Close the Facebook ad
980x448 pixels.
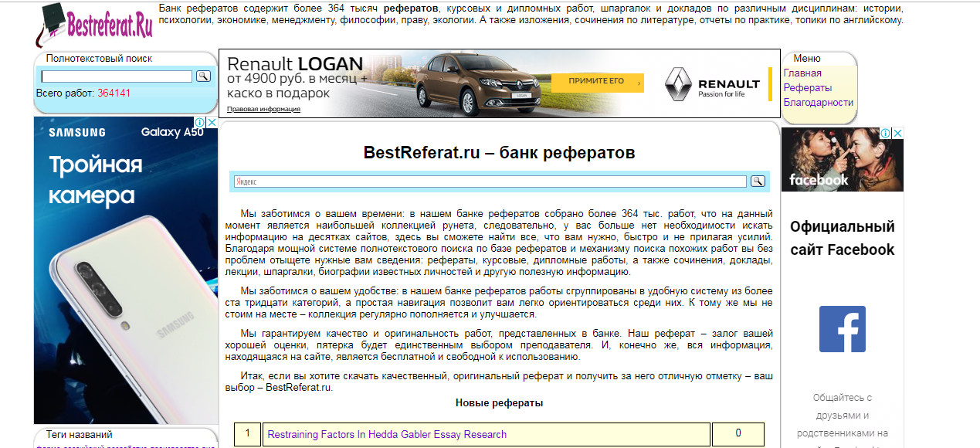coord(897,133)
